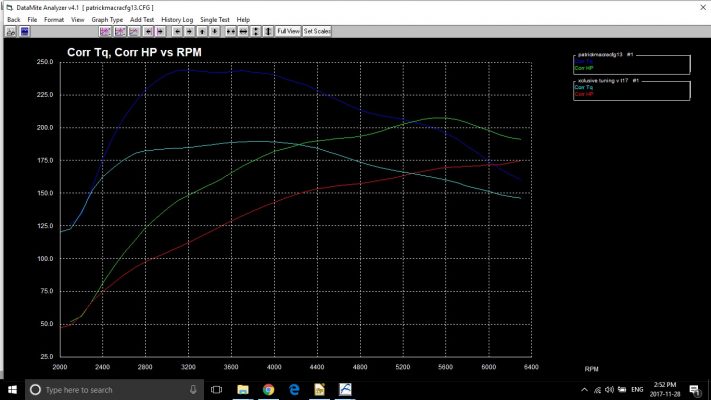Open the Graph Type menu
Viewport: 711px width, 400px height.
click(x=107, y=20)
